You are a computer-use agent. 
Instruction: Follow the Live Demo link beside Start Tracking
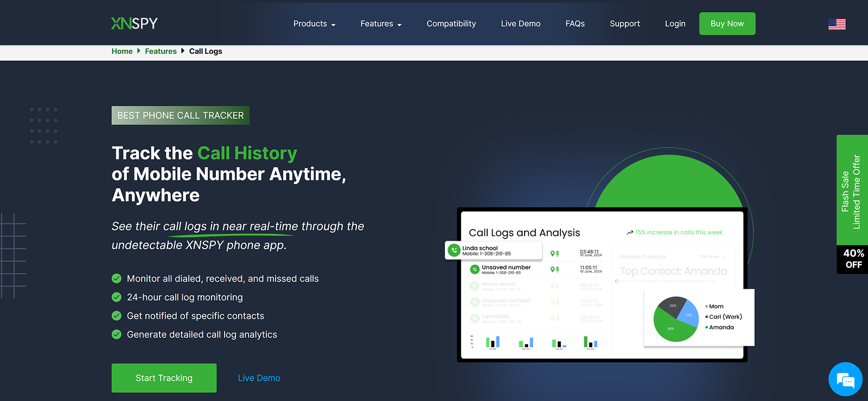coord(259,378)
